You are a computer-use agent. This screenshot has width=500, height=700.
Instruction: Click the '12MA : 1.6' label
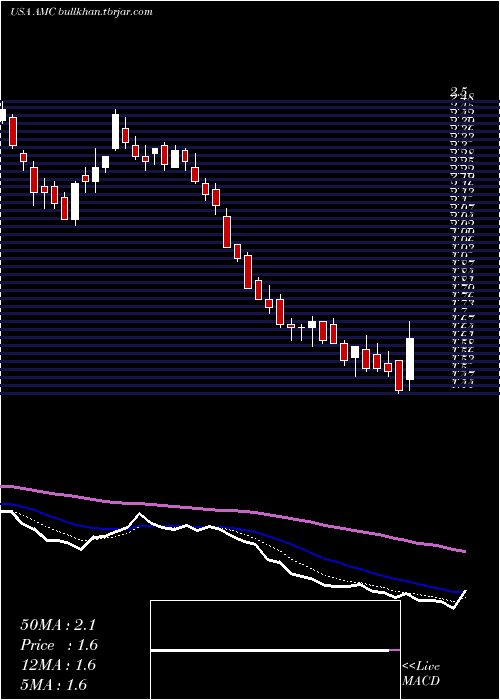tap(58, 665)
